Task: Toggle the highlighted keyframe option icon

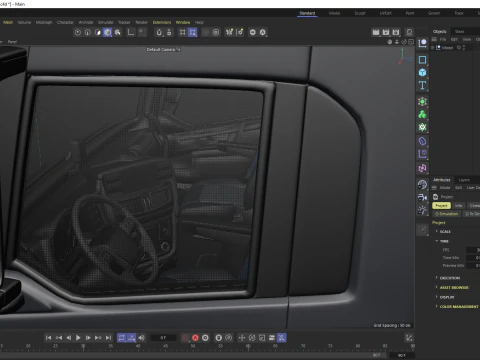Action: tap(282, 338)
